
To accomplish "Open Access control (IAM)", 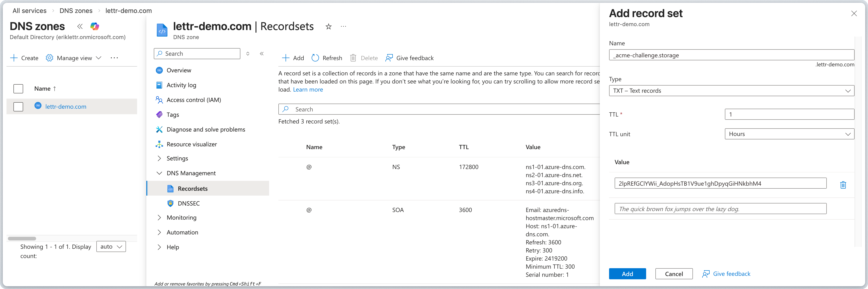I will point(194,100).
